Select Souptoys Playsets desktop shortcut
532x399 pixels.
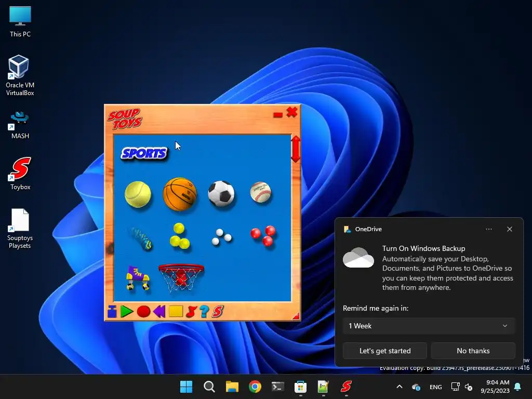(x=20, y=229)
